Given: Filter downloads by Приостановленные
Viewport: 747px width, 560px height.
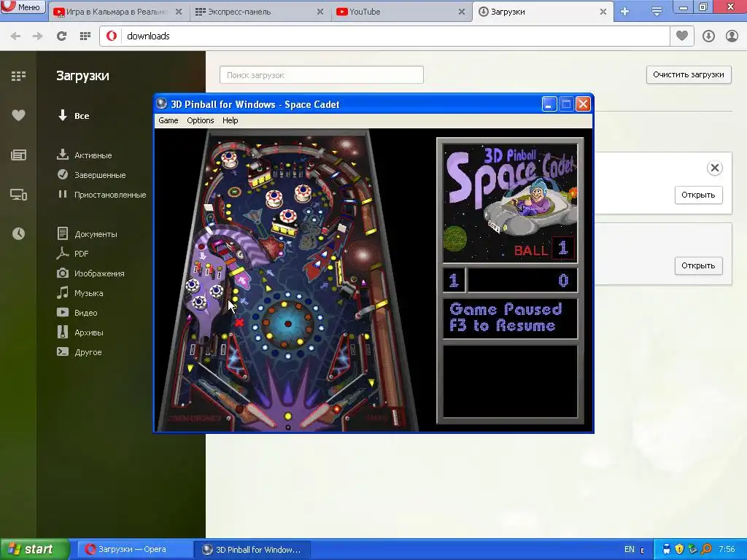Looking at the screenshot, I should (x=101, y=195).
